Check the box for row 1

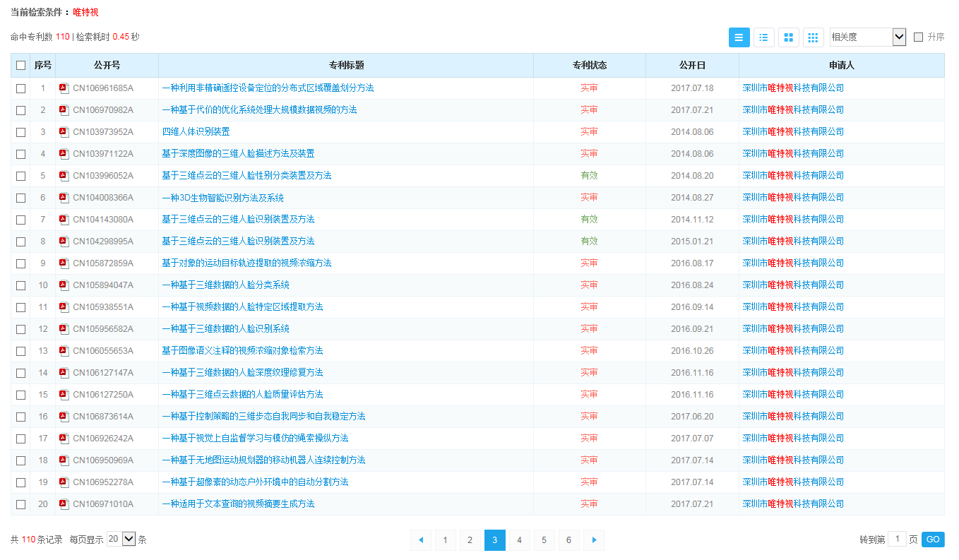point(21,88)
